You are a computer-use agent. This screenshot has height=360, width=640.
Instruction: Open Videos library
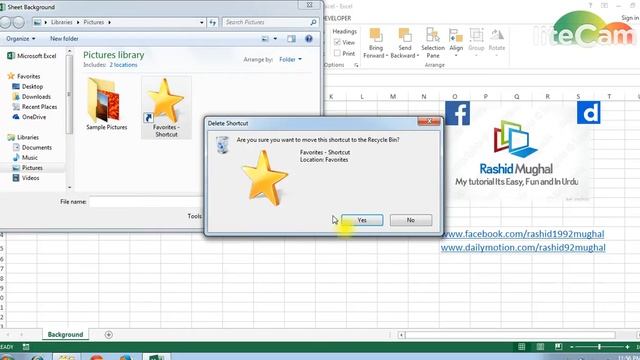coord(26,178)
